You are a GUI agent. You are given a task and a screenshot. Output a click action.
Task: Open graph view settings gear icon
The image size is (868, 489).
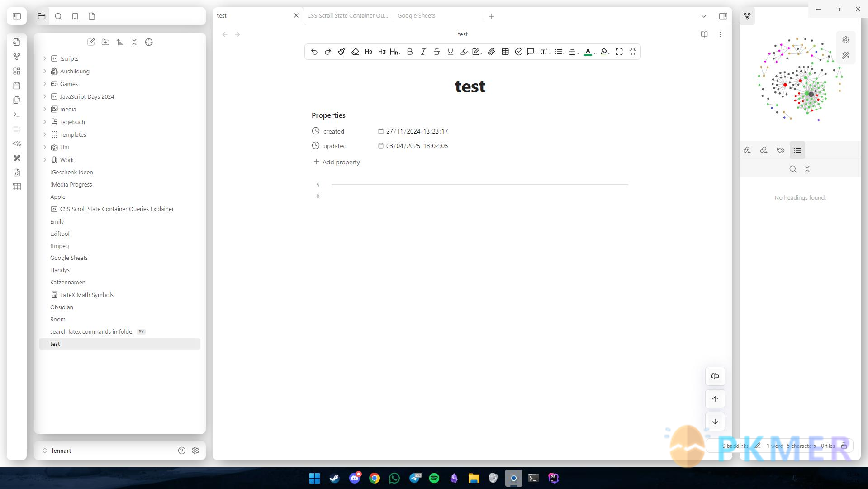click(845, 40)
